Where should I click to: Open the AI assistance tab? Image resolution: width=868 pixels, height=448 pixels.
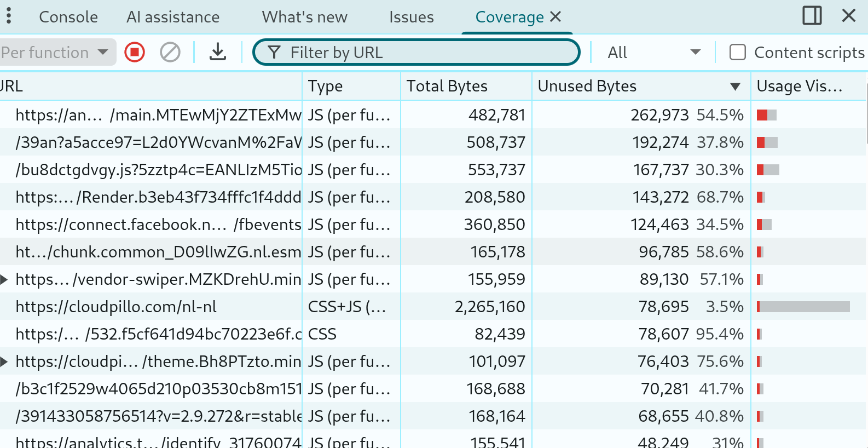tap(173, 17)
